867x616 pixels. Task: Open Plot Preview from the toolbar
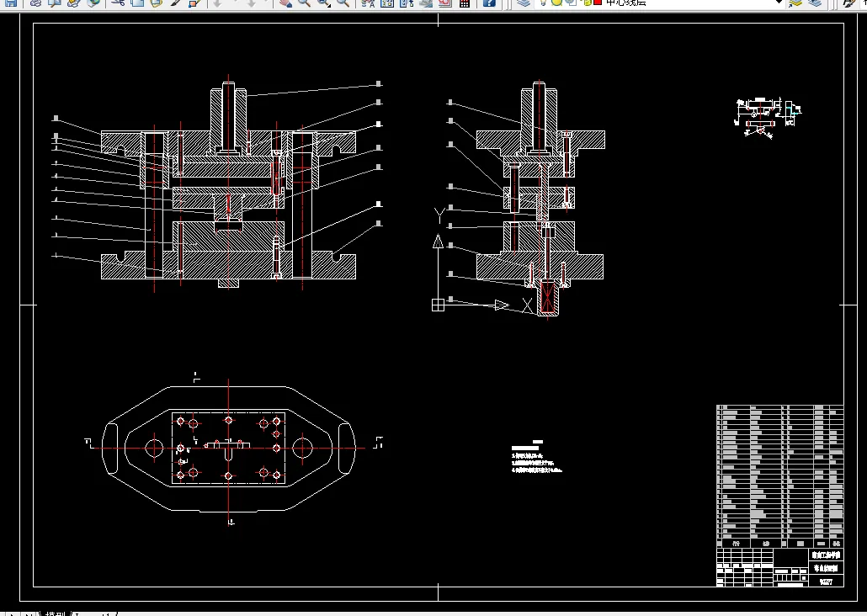[54, 3]
